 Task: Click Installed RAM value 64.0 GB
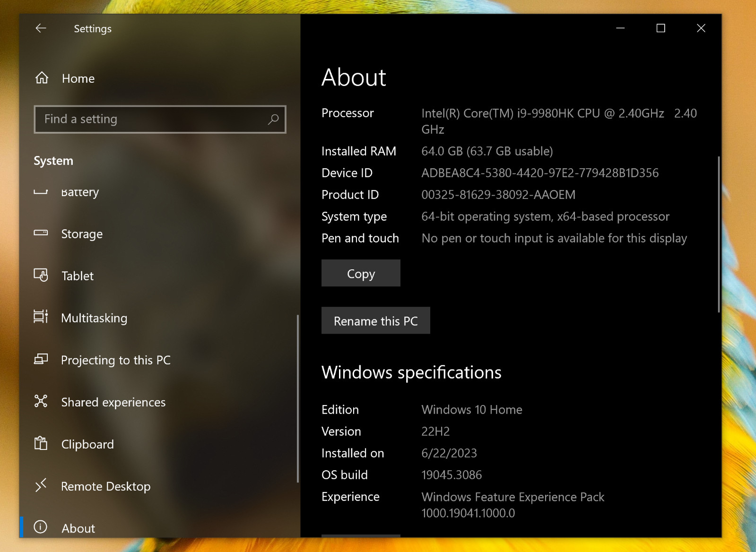[487, 151]
